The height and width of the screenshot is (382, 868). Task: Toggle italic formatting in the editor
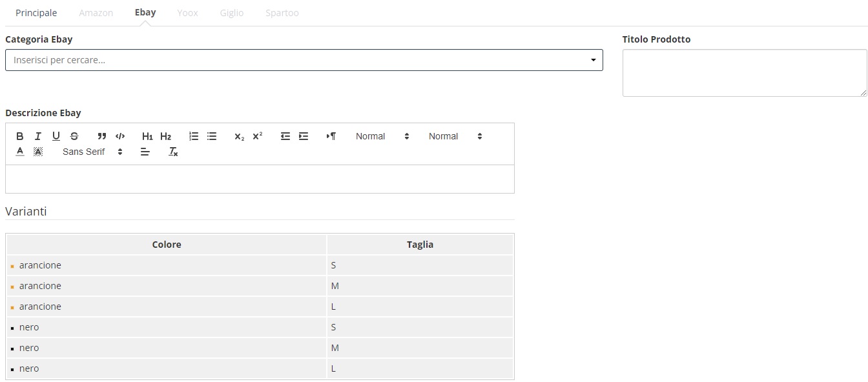38,136
